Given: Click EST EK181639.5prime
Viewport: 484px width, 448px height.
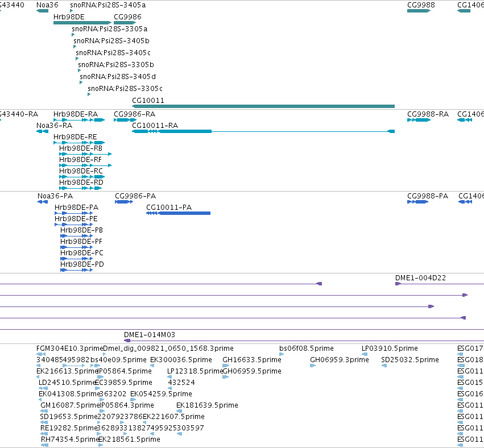Looking at the screenshot, I should point(207,405).
